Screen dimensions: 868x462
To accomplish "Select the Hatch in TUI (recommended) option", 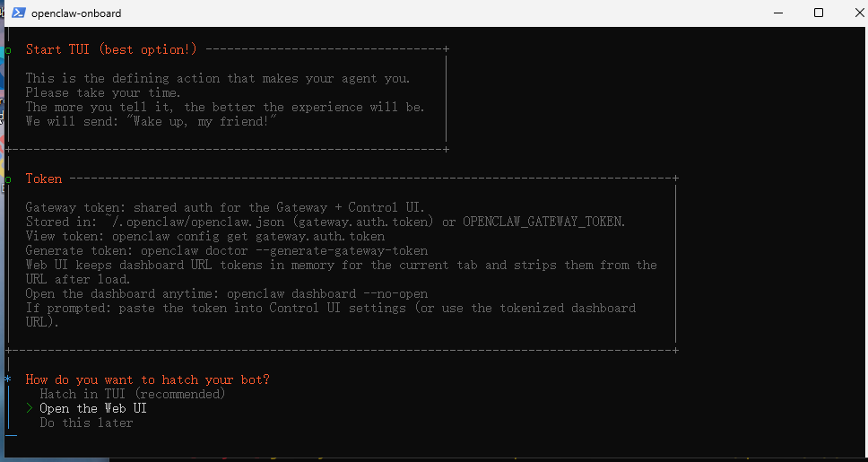I will (x=132, y=394).
